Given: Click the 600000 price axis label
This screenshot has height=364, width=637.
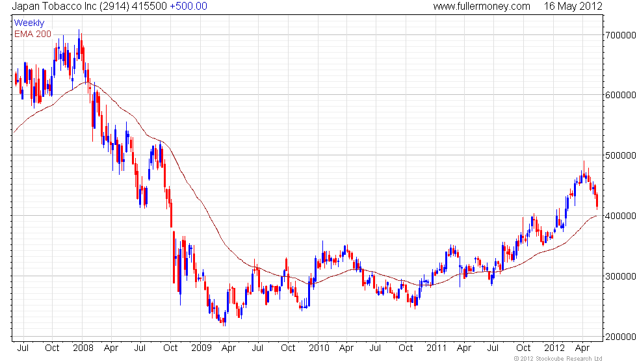Looking at the screenshot, I should pyautogui.click(x=620, y=95).
